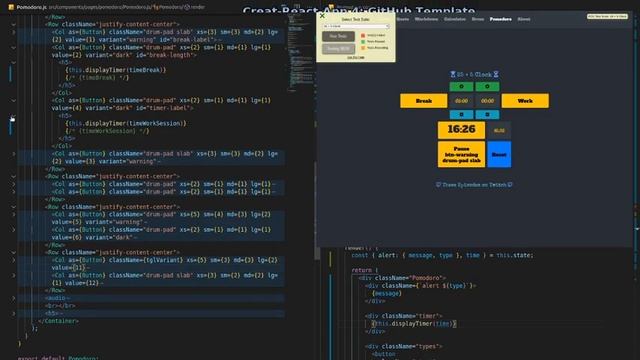This screenshot has width=640, height=360.
Task: Click the displayTimer(timeBreak) code text
Action: tap(116, 70)
